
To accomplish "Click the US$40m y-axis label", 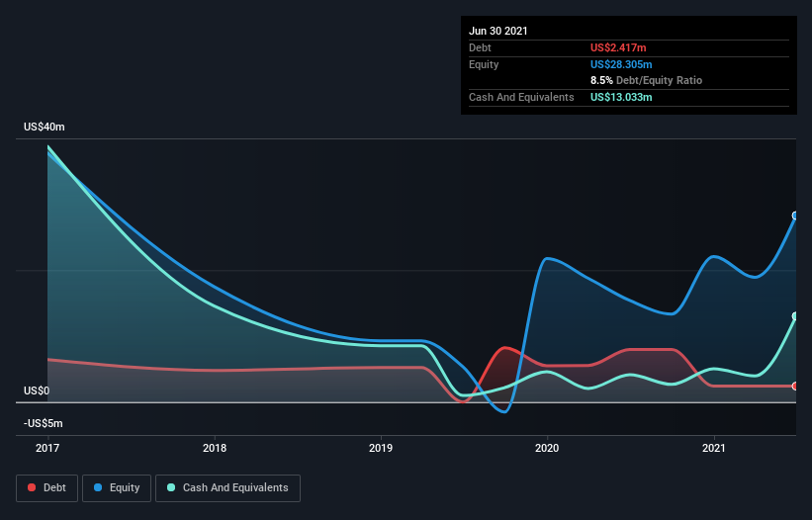I will [45, 127].
